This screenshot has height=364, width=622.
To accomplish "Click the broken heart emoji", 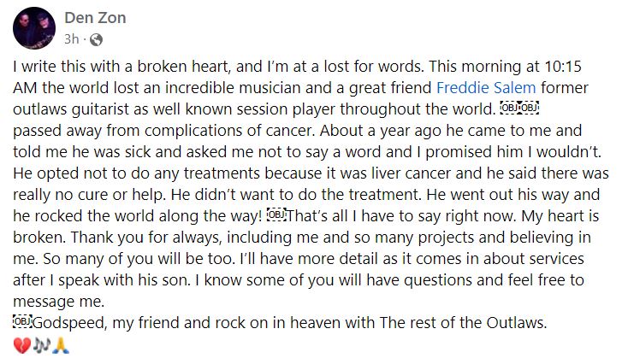I will point(22,344).
